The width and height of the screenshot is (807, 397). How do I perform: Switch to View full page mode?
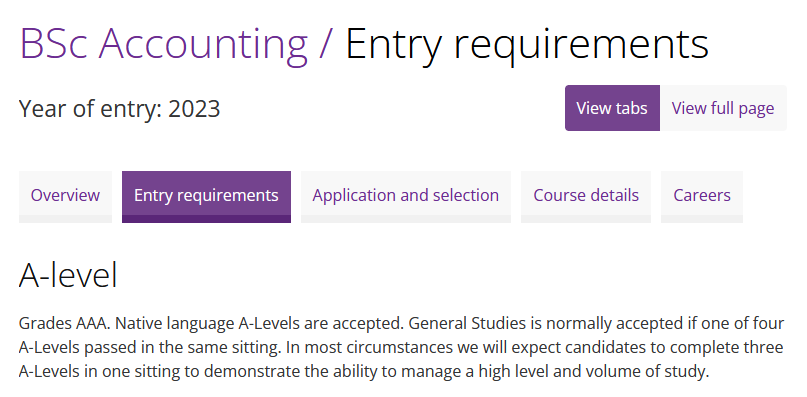(723, 108)
